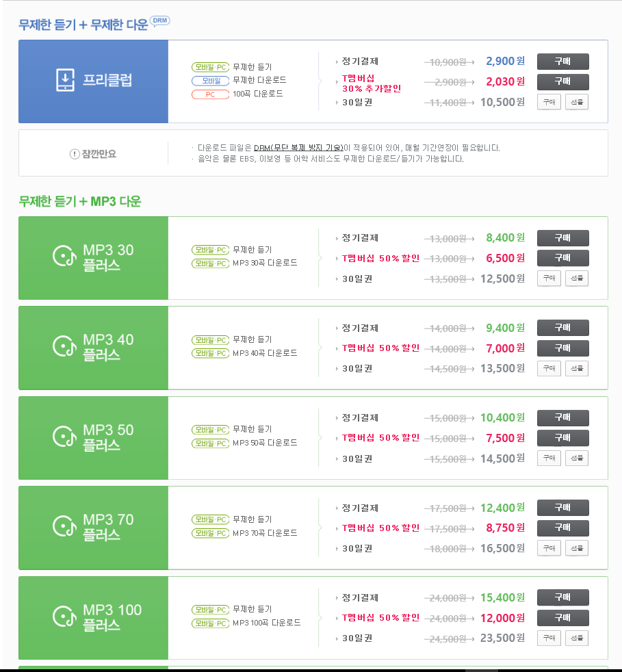622x672 pixels.
Task: Gift the MP3 70 플러스 30일권
Action: coord(576,548)
